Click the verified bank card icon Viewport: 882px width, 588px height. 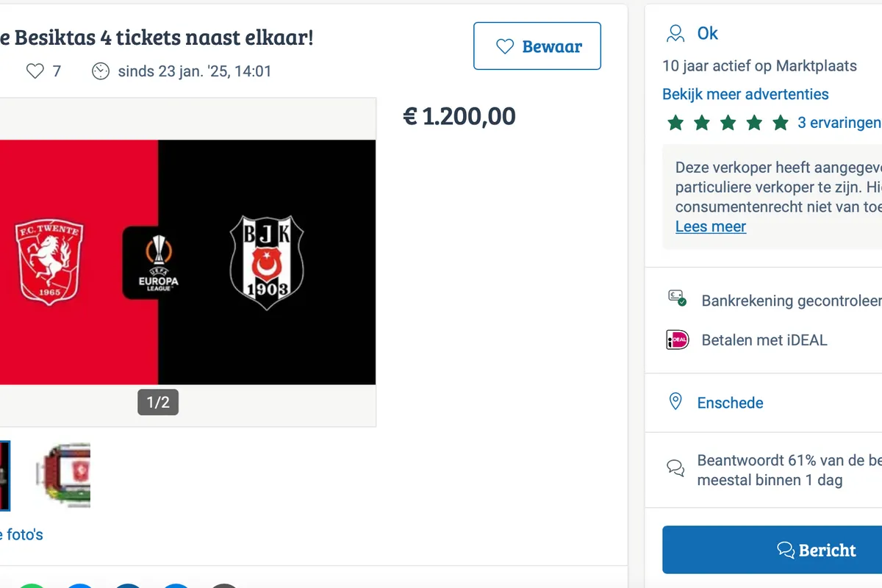(x=677, y=298)
